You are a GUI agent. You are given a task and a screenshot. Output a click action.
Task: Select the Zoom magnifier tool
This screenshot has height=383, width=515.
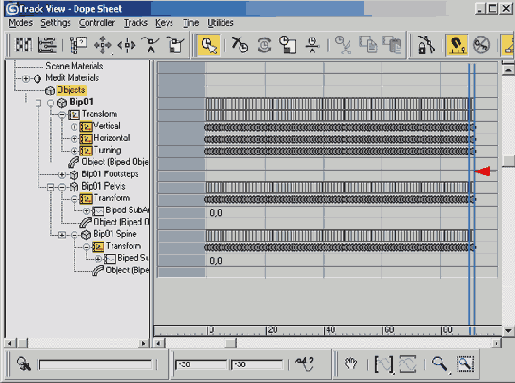coord(440,364)
